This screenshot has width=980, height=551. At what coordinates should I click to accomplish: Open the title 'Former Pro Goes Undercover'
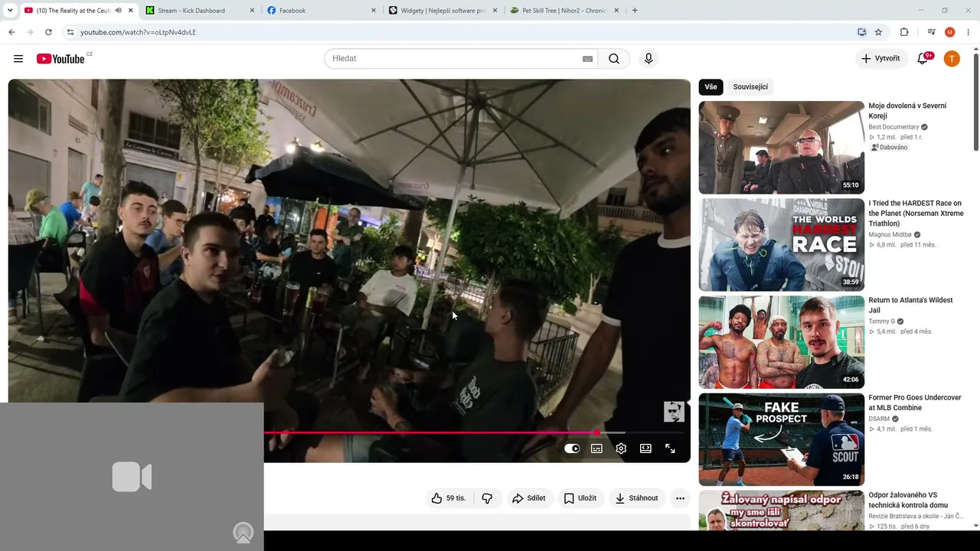point(915,403)
